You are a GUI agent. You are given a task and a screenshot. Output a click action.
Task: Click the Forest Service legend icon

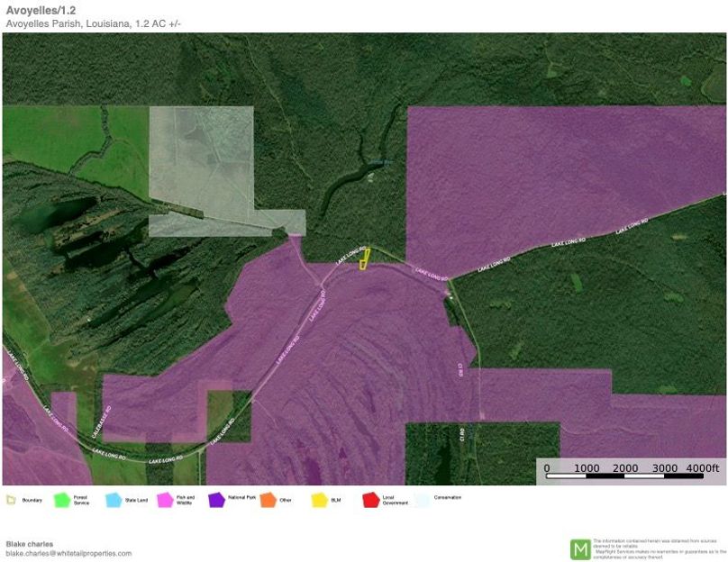pyautogui.click(x=61, y=497)
